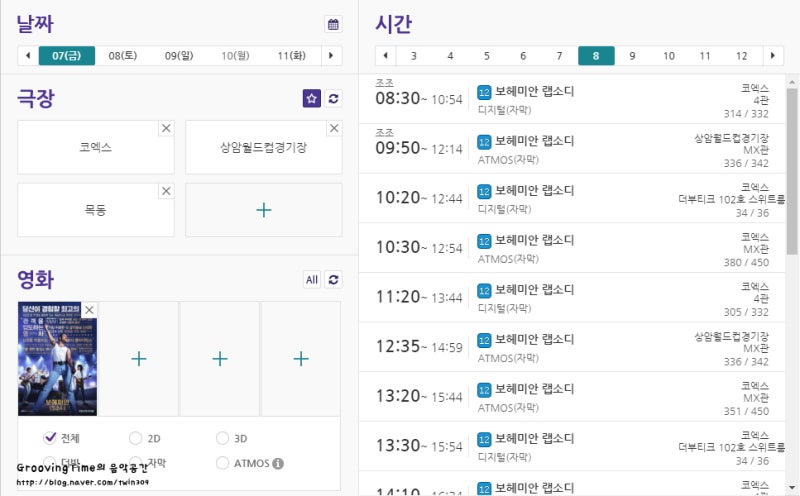Viewport: 800px width, 496px height.
Task: Jump to hour 6 in time bar
Action: [x=523, y=56]
